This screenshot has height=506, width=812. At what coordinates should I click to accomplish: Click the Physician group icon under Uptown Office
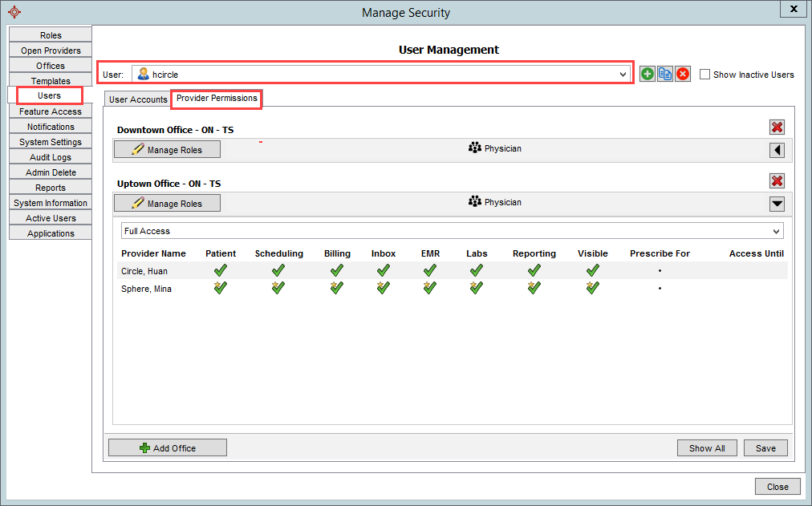[474, 201]
